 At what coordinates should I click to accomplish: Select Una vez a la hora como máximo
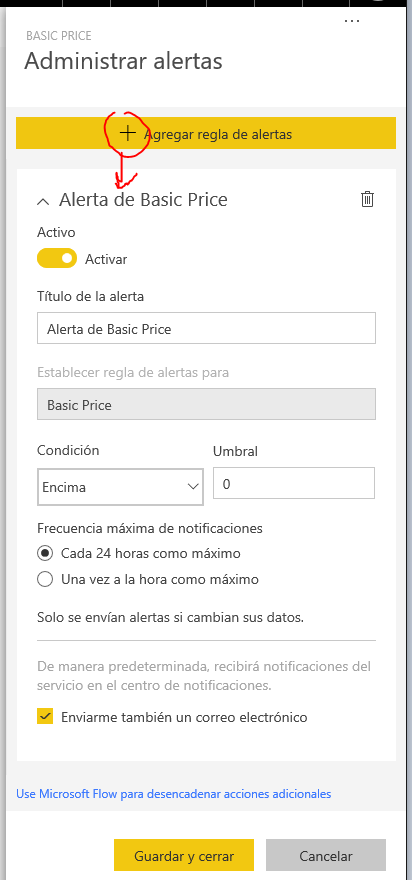click(x=45, y=579)
